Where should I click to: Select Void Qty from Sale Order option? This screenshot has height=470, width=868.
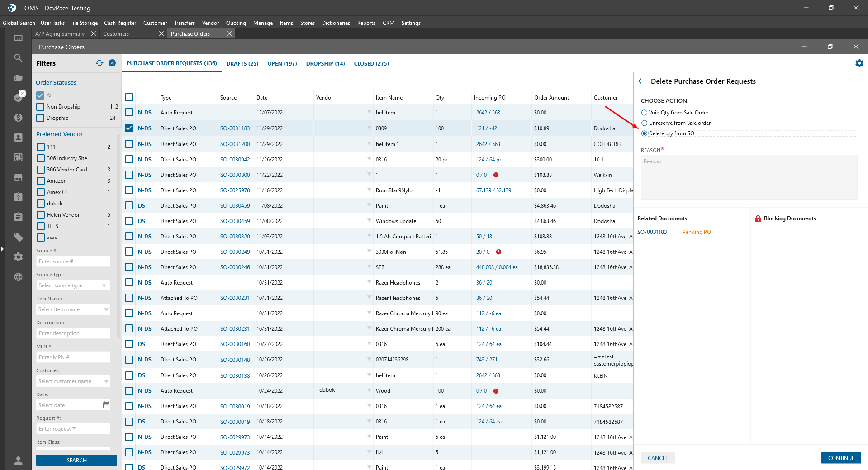point(644,113)
